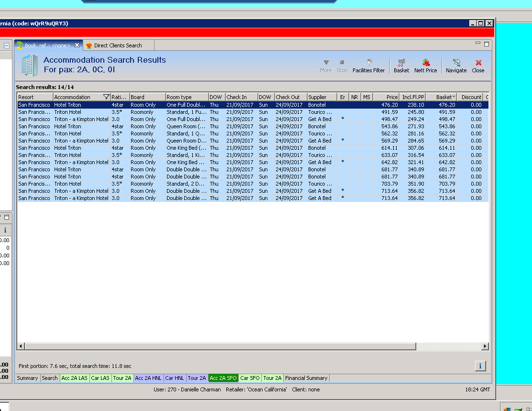Click the horizontal scrollbar right arrow
This screenshot has height=411, width=532.
click(x=485, y=346)
